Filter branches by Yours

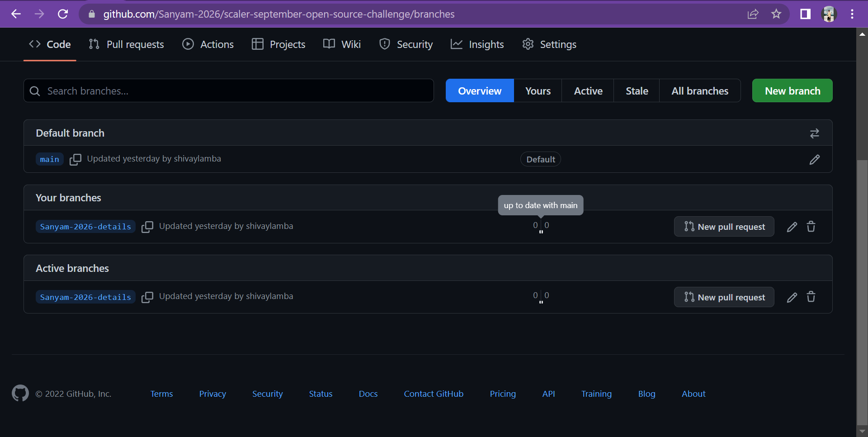click(538, 90)
